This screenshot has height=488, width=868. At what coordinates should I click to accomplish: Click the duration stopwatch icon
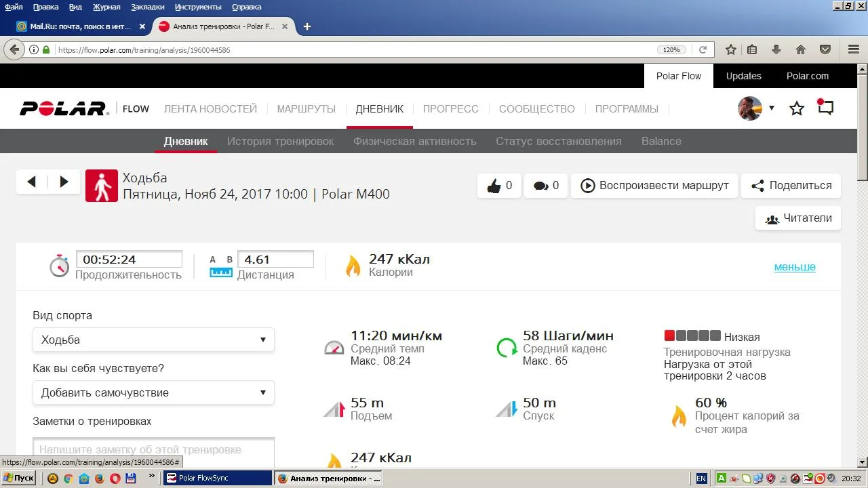tap(60, 266)
